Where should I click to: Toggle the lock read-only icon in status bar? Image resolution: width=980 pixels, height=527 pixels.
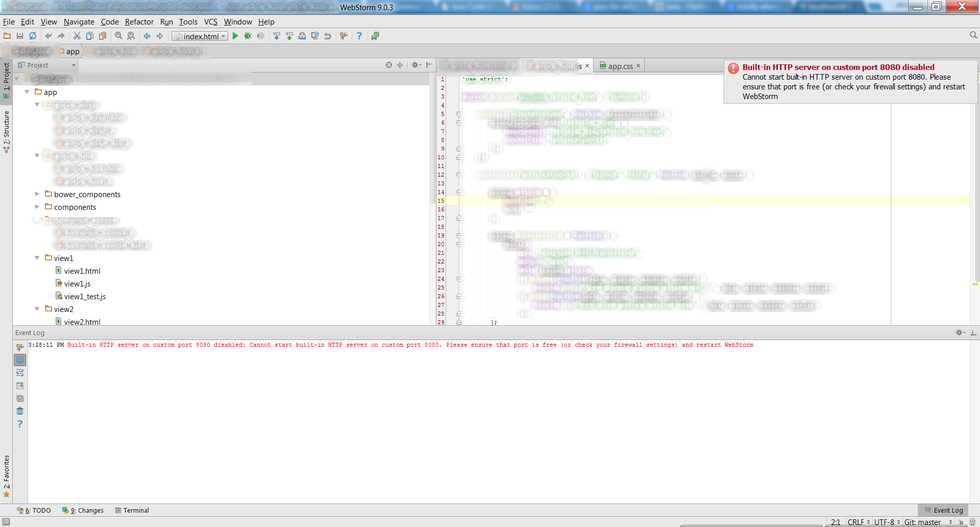(961, 522)
